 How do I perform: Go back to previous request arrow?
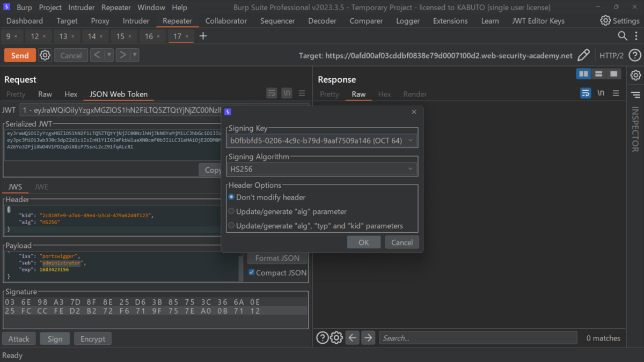pyautogui.click(x=97, y=55)
